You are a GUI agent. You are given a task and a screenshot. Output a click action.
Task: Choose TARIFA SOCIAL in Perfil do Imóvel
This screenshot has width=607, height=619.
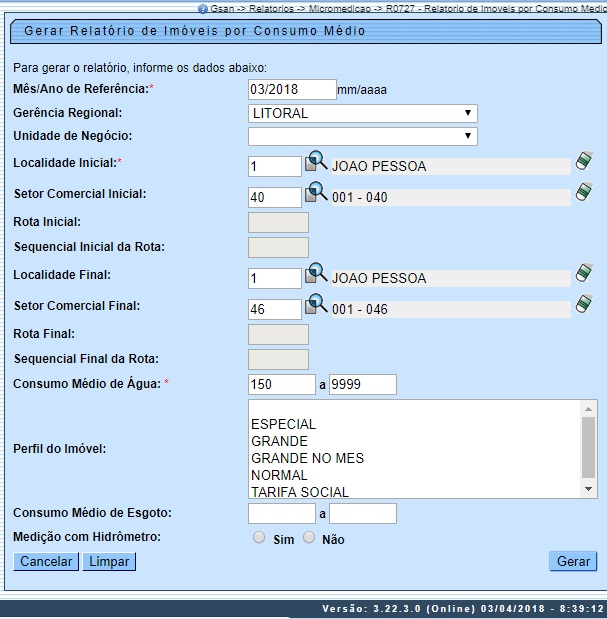click(x=300, y=492)
